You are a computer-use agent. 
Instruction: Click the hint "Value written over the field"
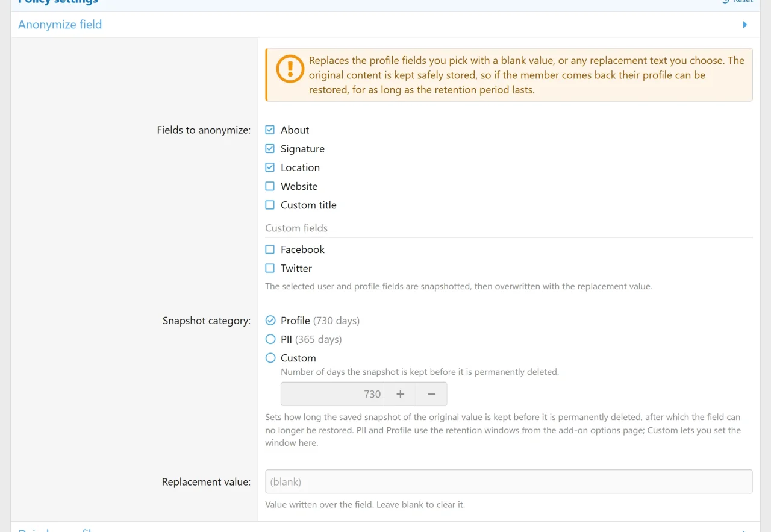point(365,505)
